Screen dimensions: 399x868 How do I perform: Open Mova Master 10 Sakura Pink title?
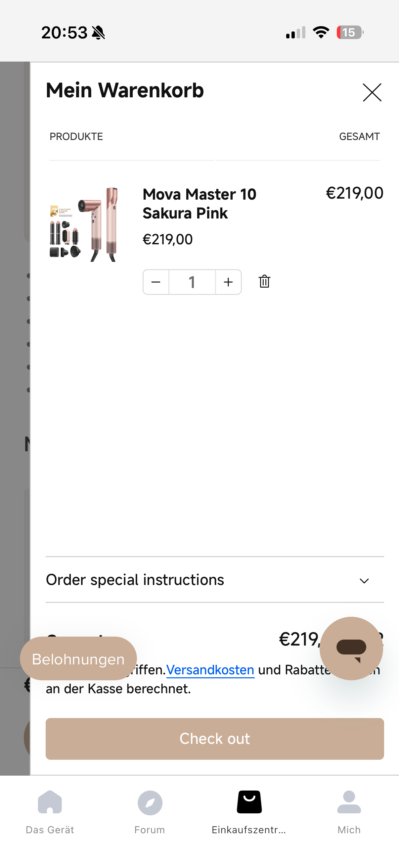199,204
